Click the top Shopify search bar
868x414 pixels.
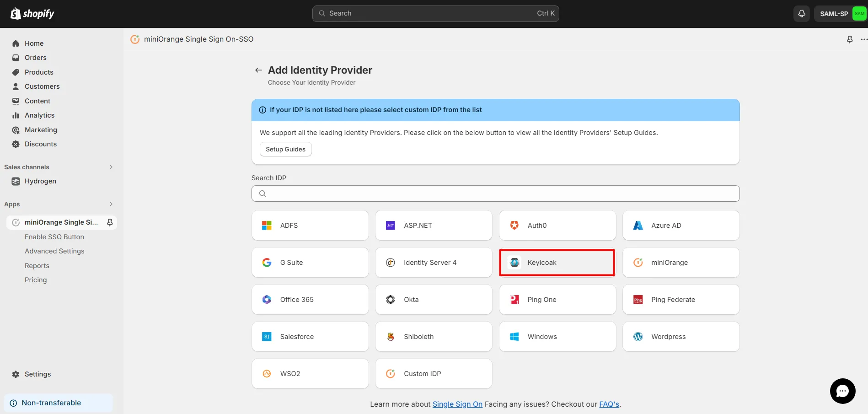pyautogui.click(x=435, y=14)
